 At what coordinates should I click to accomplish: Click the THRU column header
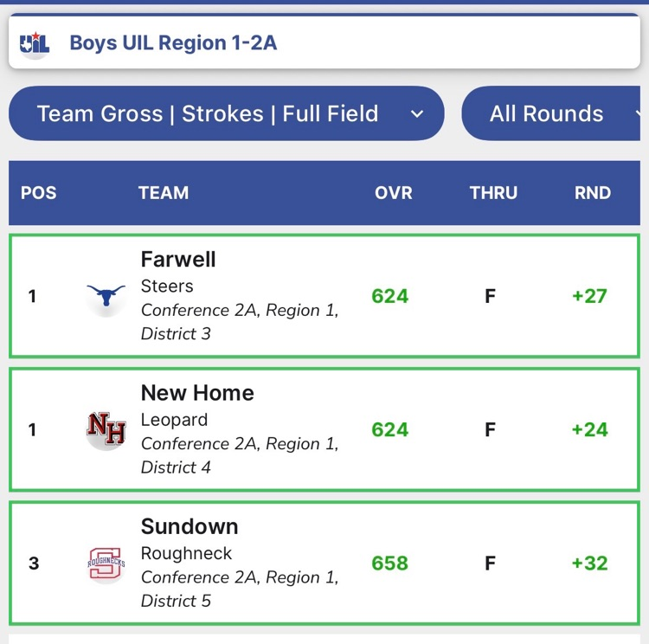tap(493, 193)
